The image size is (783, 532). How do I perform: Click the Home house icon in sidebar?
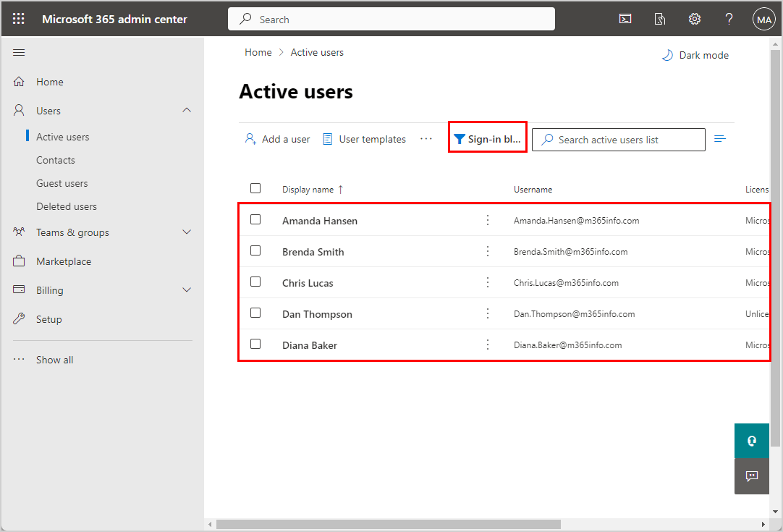pos(19,81)
